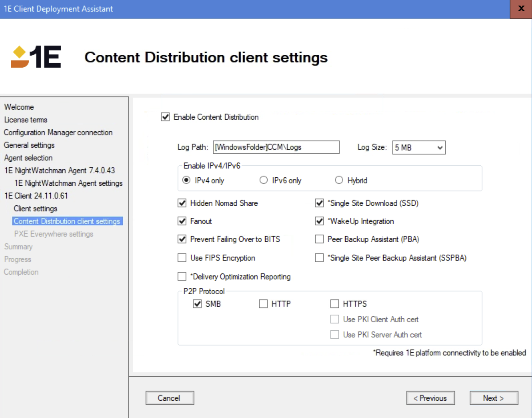Toggle Enable Content Distribution checkbox

pyautogui.click(x=165, y=117)
